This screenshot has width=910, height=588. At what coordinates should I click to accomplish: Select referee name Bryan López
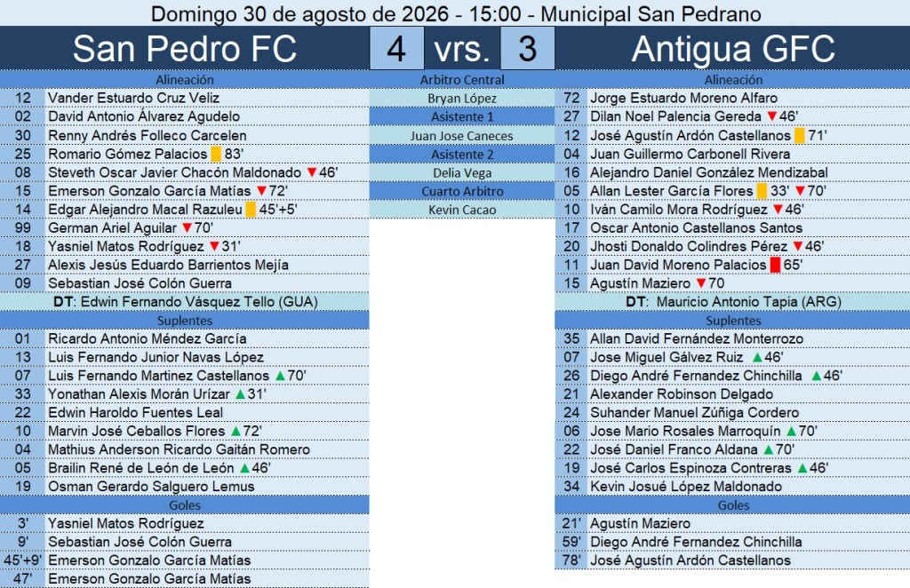(462, 98)
